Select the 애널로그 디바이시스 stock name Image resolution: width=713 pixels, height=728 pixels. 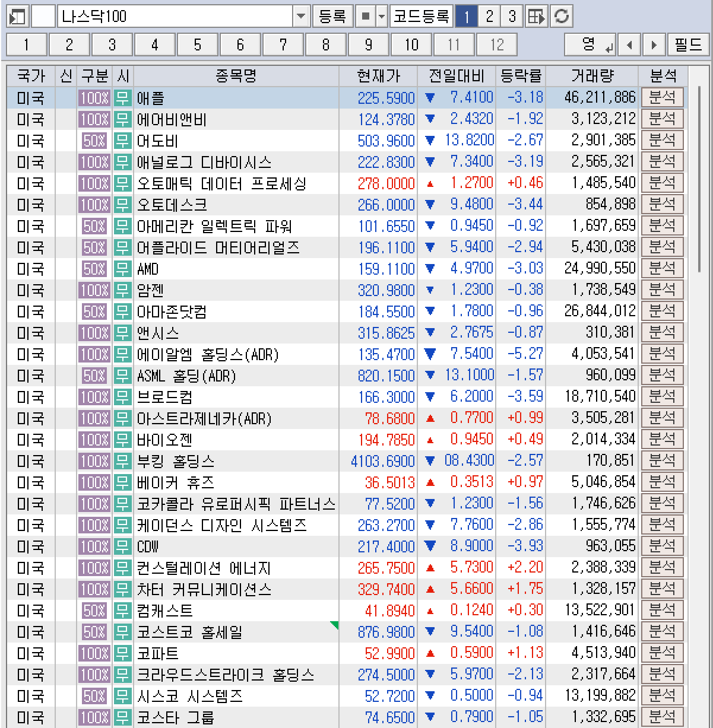pos(204,162)
